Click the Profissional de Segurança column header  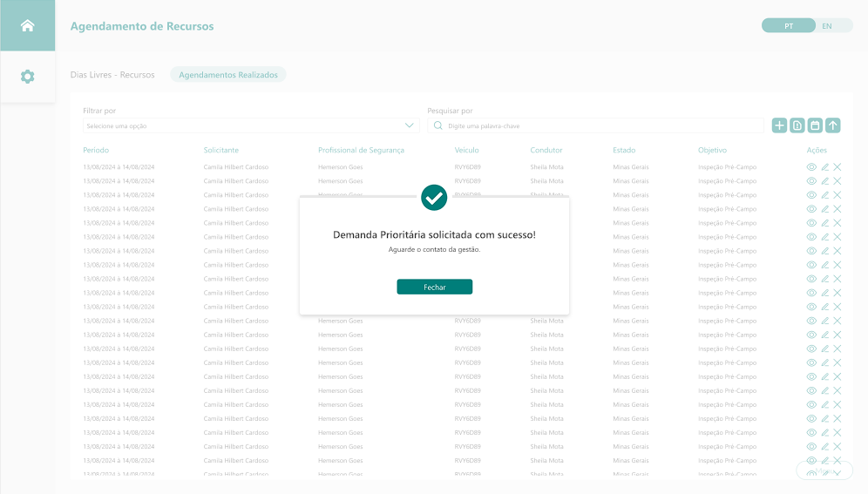pos(361,150)
